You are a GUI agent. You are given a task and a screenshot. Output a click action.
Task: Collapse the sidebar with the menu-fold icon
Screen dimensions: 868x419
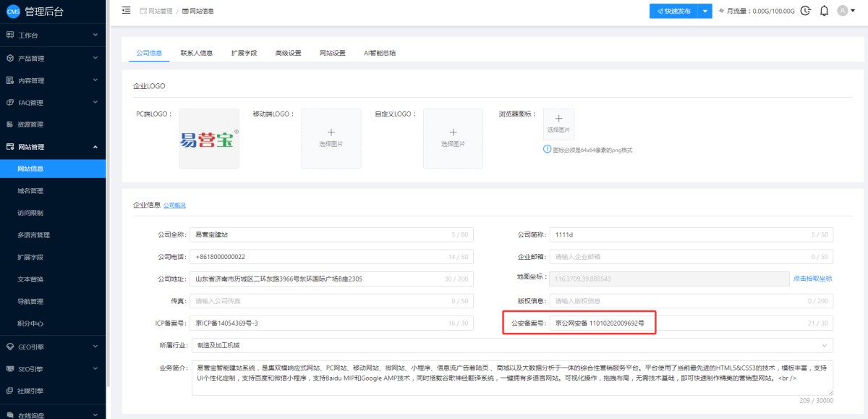127,11
